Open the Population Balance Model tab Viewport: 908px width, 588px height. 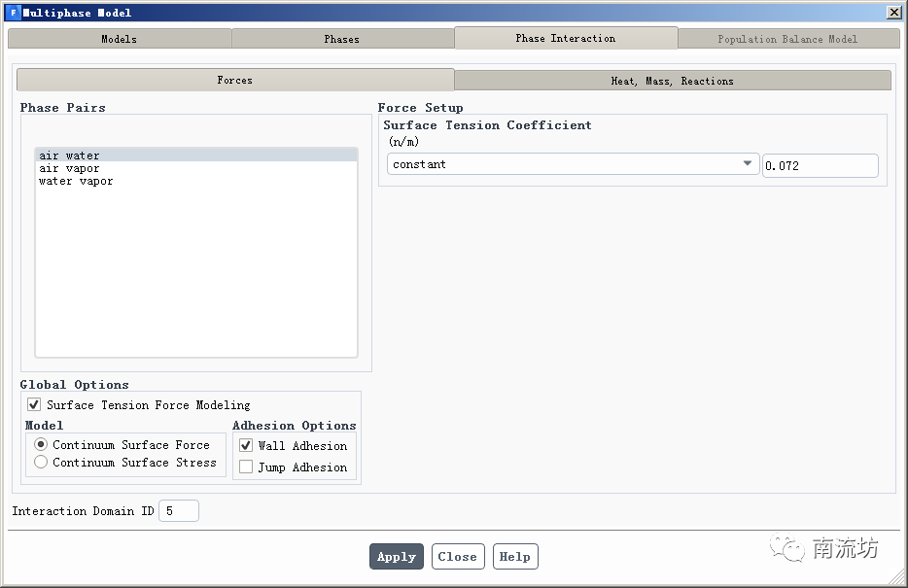(x=787, y=39)
